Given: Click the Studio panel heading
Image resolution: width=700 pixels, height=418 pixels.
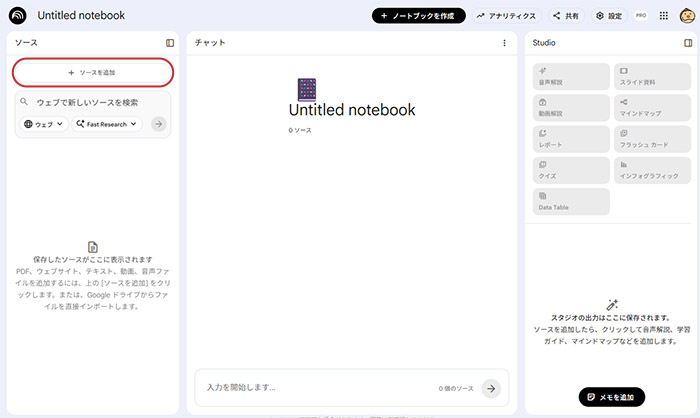Looking at the screenshot, I should 544,43.
